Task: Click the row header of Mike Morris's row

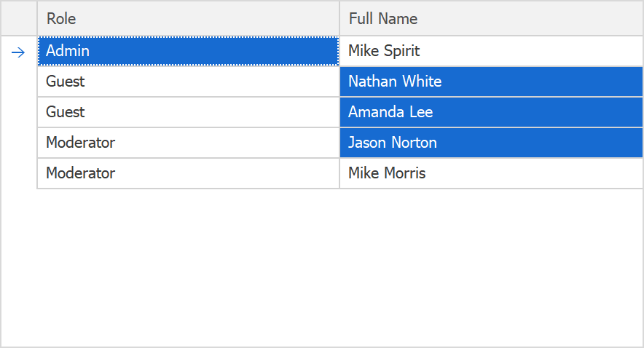Action: coord(19,173)
